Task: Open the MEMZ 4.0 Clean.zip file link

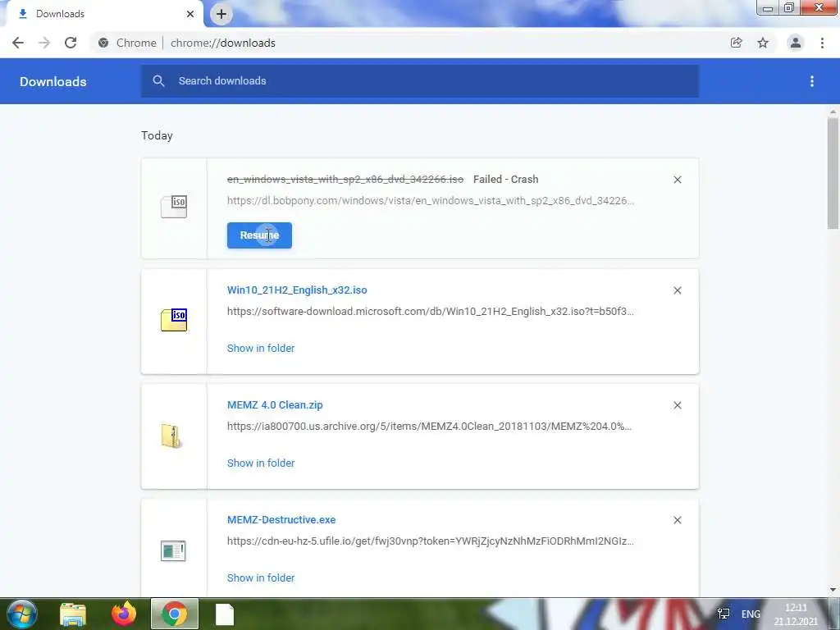Action: click(x=275, y=405)
